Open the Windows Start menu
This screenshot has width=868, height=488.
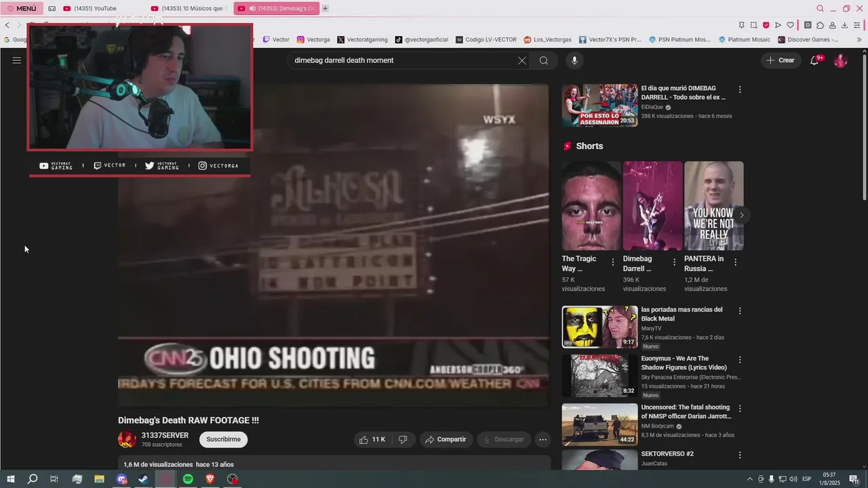coord(10,479)
